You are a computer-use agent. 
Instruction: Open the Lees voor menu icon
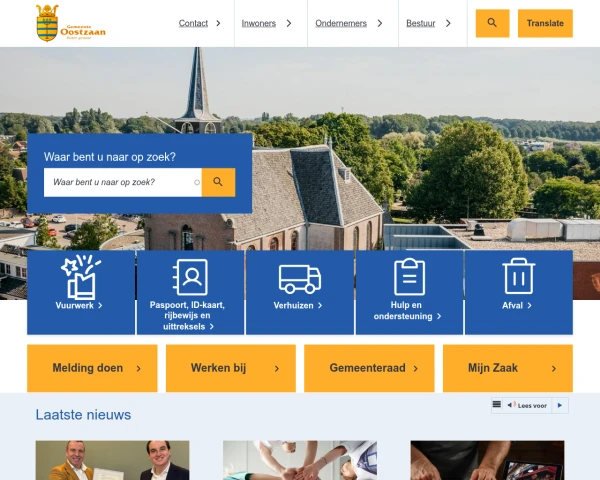[497, 405]
